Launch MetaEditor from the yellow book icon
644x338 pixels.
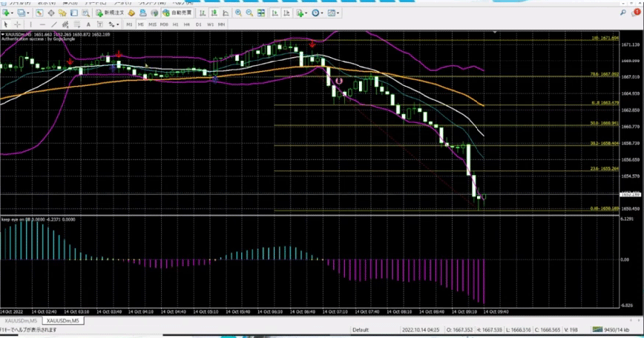pos(131,13)
